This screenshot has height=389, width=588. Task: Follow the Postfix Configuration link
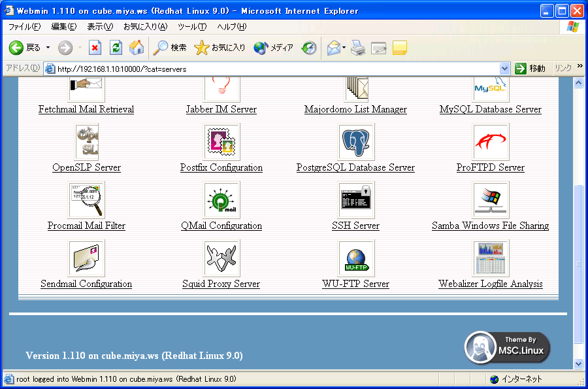221,167
